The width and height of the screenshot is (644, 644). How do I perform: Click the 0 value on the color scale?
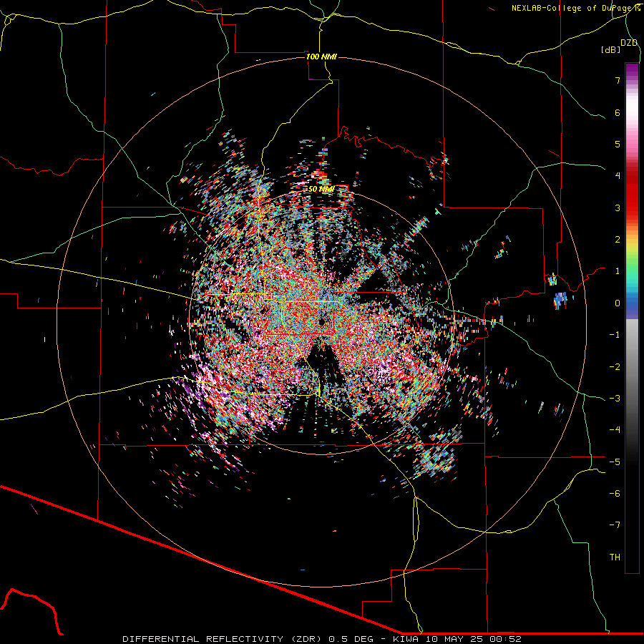pyautogui.click(x=618, y=303)
